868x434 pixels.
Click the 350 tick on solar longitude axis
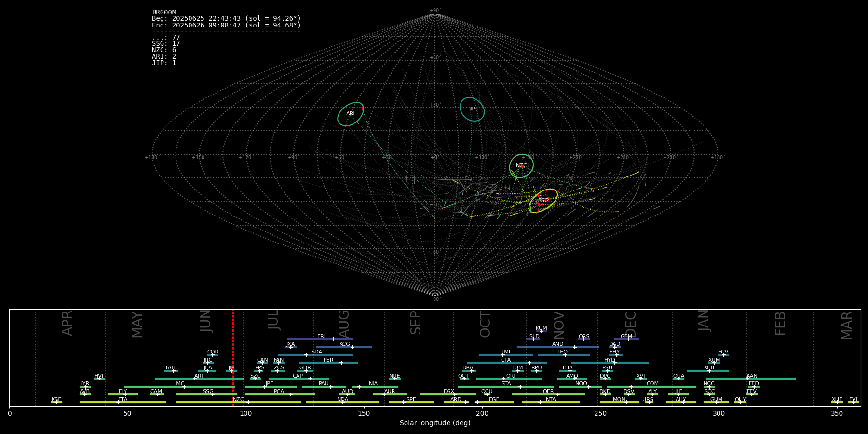click(837, 413)
